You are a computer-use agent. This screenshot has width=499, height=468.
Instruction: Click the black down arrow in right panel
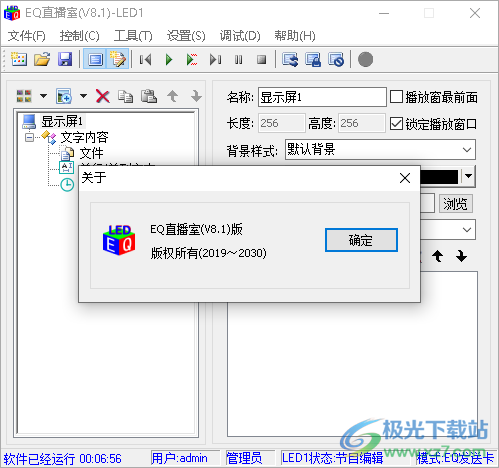click(x=461, y=256)
